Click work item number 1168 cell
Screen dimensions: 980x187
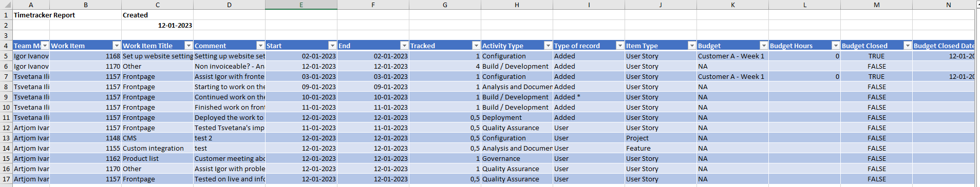pos(85,56)
